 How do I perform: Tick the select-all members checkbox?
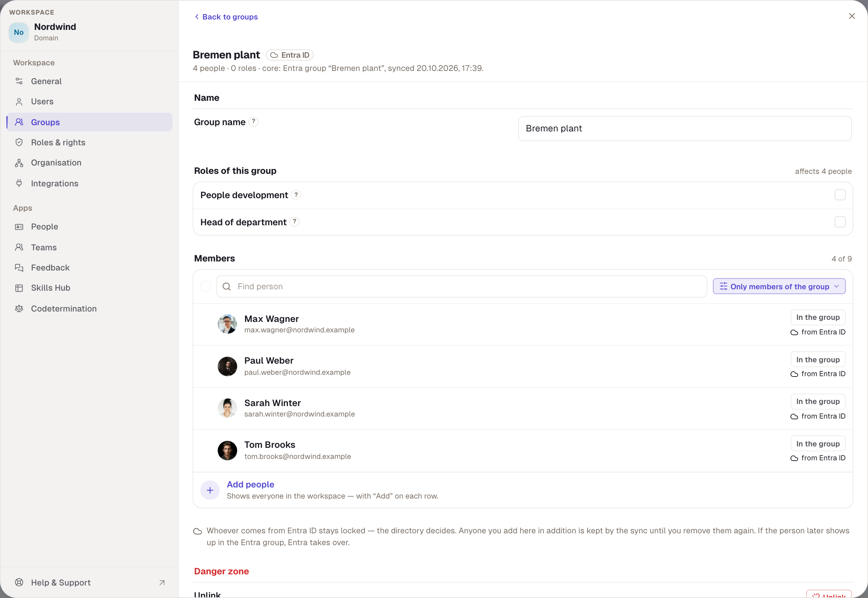point(206,286)
